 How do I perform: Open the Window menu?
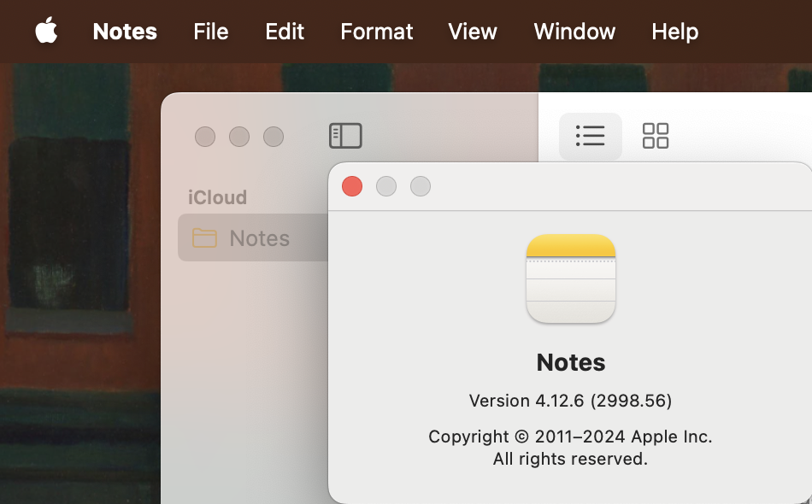[x=574, y=32]
